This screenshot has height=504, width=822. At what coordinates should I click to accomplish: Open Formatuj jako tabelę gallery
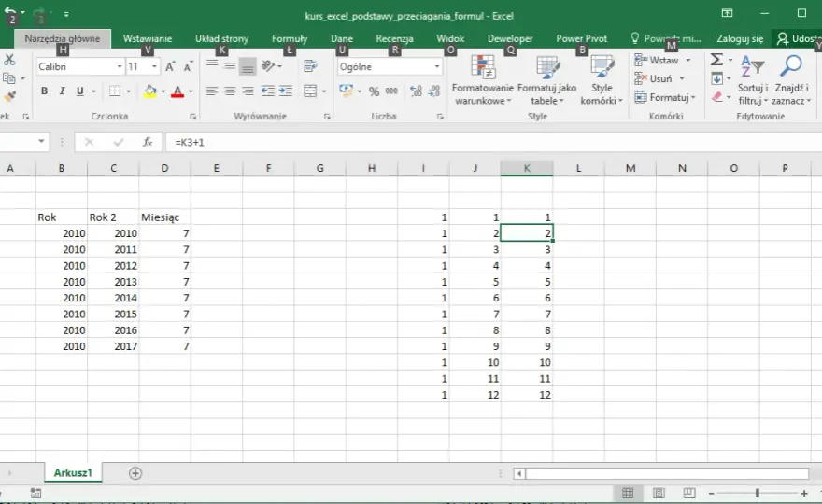546,80
